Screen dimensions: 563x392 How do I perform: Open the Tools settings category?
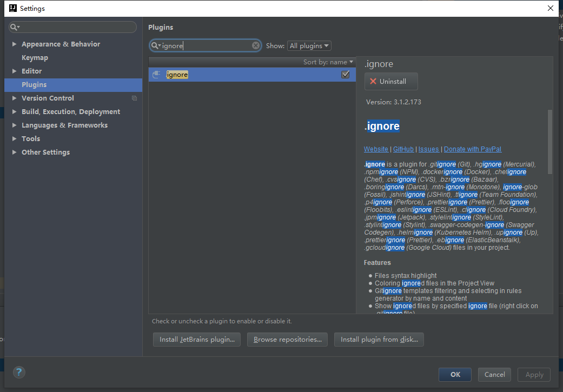(x=31, y=138)
